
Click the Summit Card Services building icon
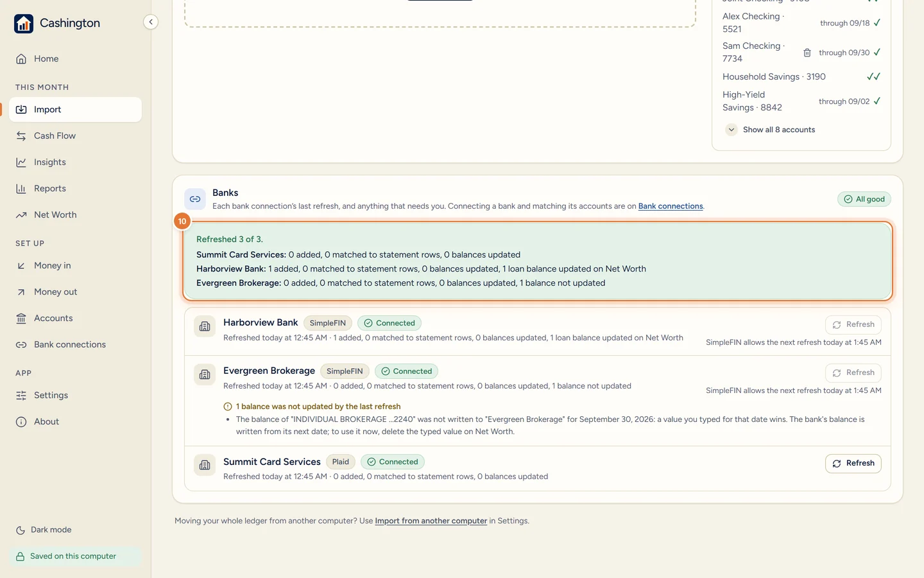click(x=205, y=465)
